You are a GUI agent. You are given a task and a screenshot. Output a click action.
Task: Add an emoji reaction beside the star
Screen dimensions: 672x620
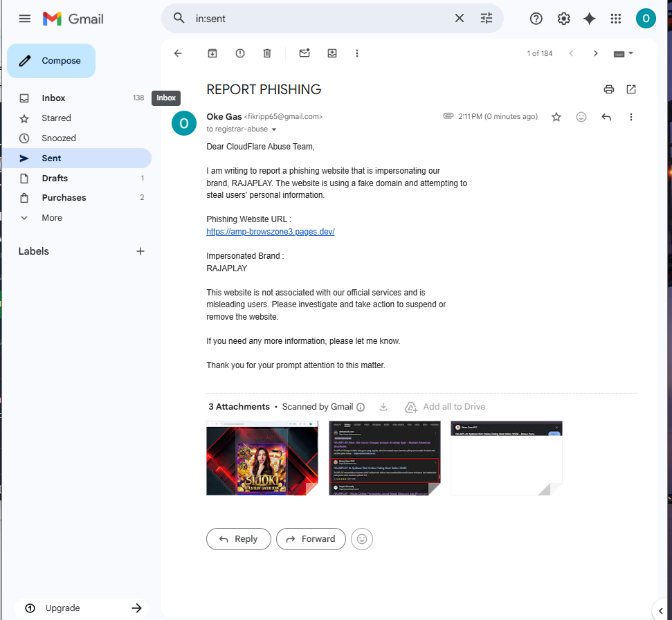click(x=581, y=117)
